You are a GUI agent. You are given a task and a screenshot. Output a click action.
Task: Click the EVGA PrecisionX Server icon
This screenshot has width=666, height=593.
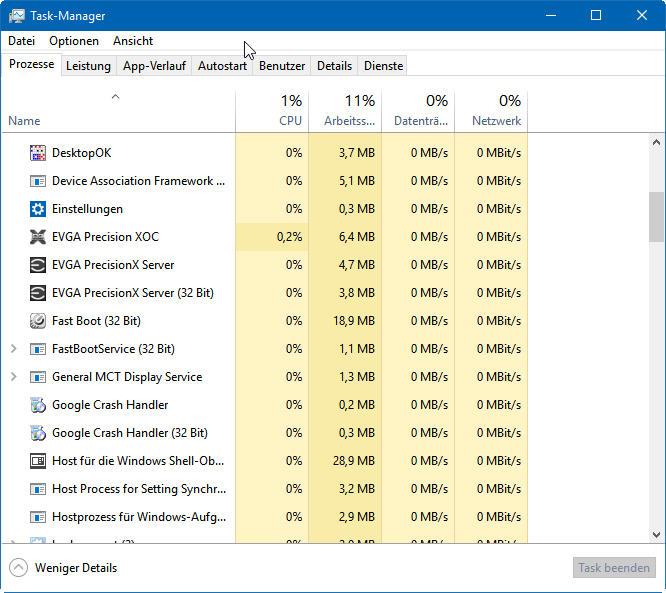38,265
